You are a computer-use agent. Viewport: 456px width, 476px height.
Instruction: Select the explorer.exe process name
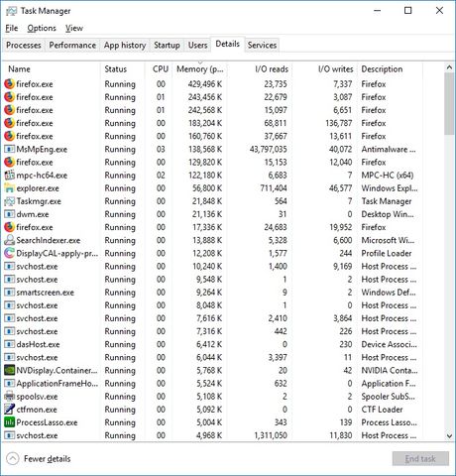[x=38, y=188]
